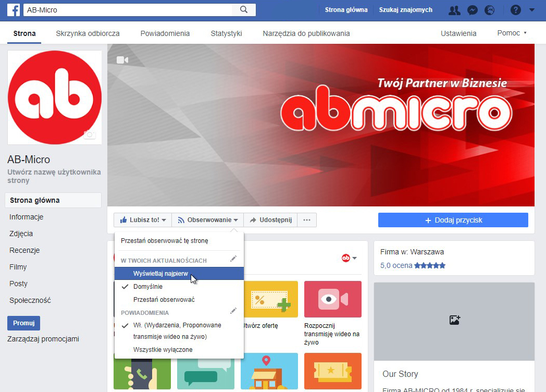This screenshot has height=392, width=546.
Task: Click the search magnifier icon
Action: [x=244, y=10]
